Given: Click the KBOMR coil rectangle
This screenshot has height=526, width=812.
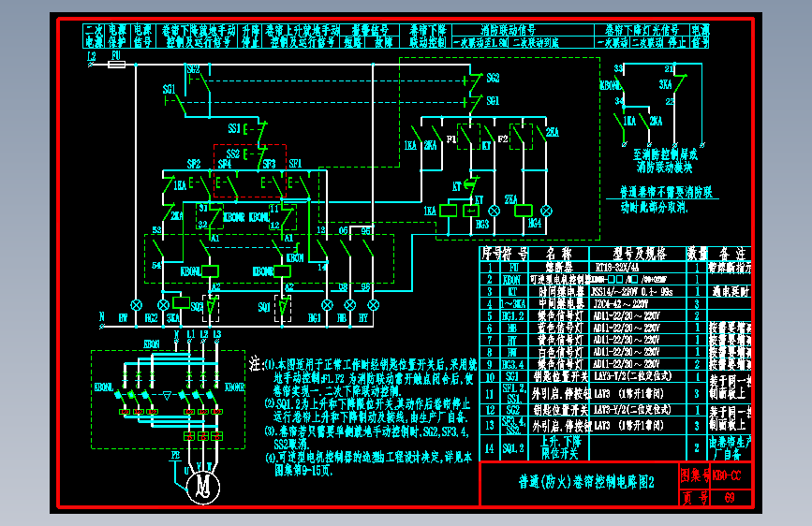Looking at the screenshot, I should (x=282, y=270).
